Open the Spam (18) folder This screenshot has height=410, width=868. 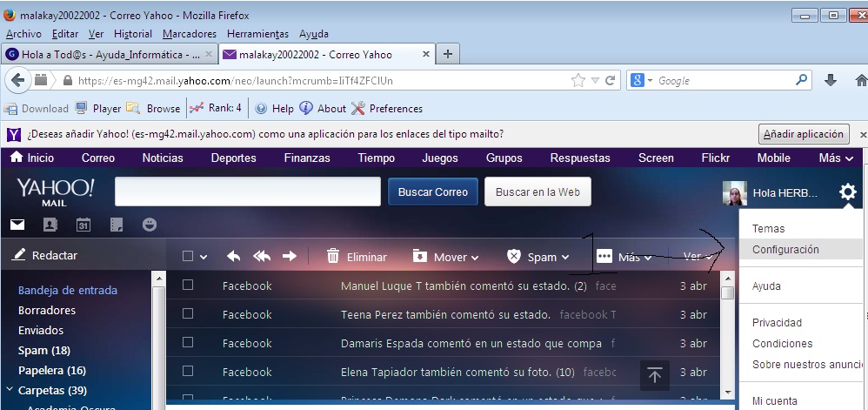pyautogui.click(x=44, y=350)
